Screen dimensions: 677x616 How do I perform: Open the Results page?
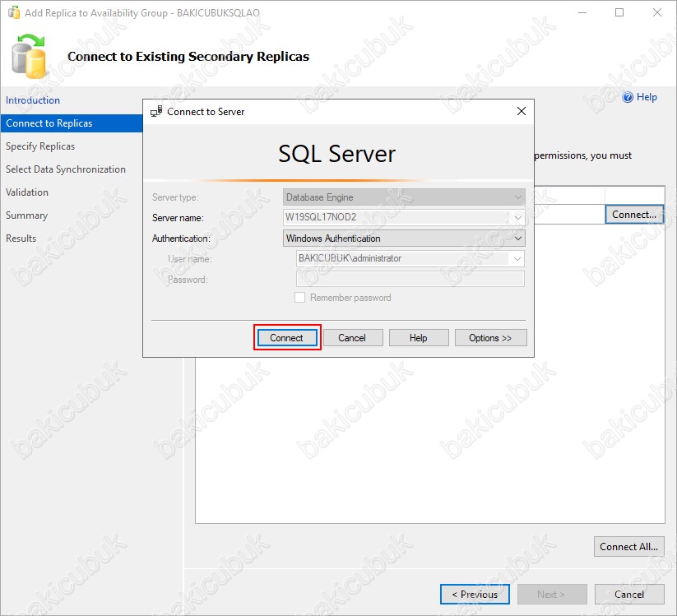(21, 239)
